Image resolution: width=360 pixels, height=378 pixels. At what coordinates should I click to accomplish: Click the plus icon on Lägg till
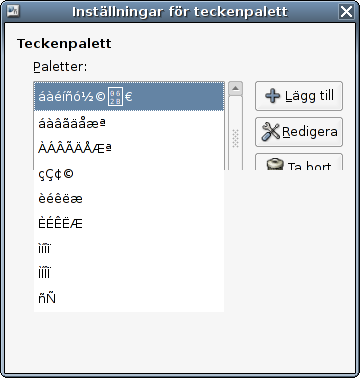point(272,96)
